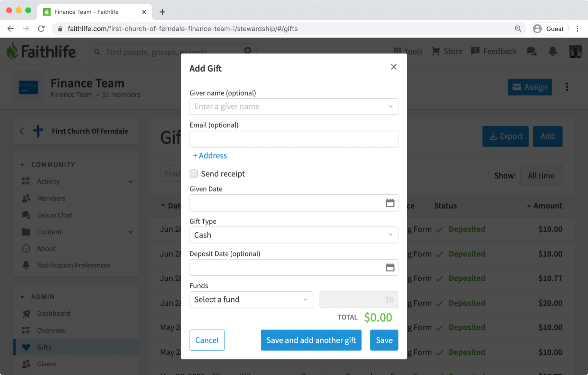Open the notifications bell

(x=553, y=51)
